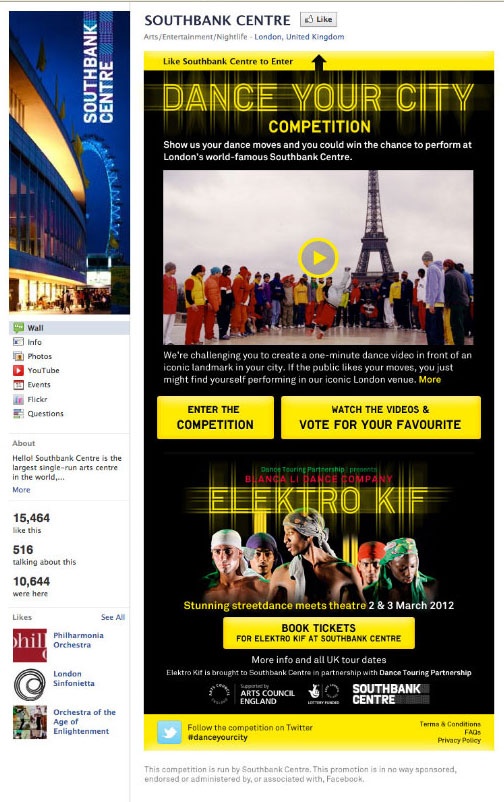Open See All likes link

pos(113,617)
